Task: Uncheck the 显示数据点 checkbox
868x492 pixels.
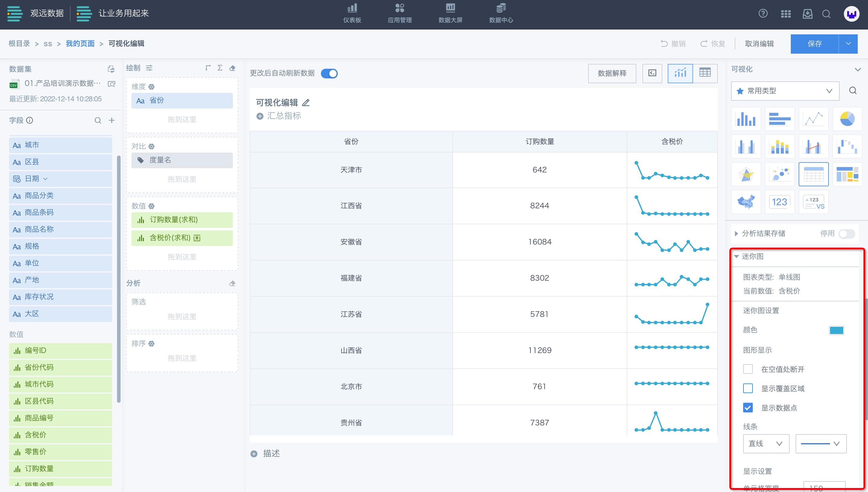Action: [748, 408]
